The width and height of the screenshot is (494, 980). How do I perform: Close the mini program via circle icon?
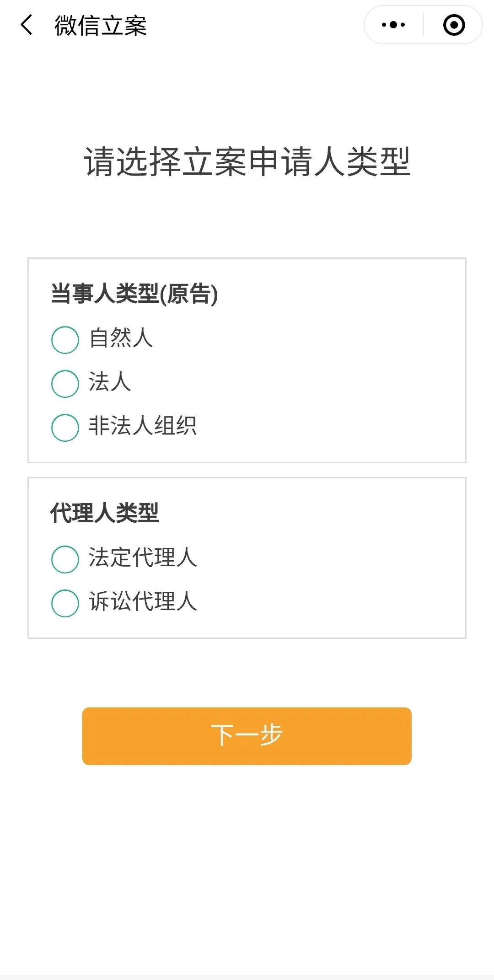coord(454,25)
